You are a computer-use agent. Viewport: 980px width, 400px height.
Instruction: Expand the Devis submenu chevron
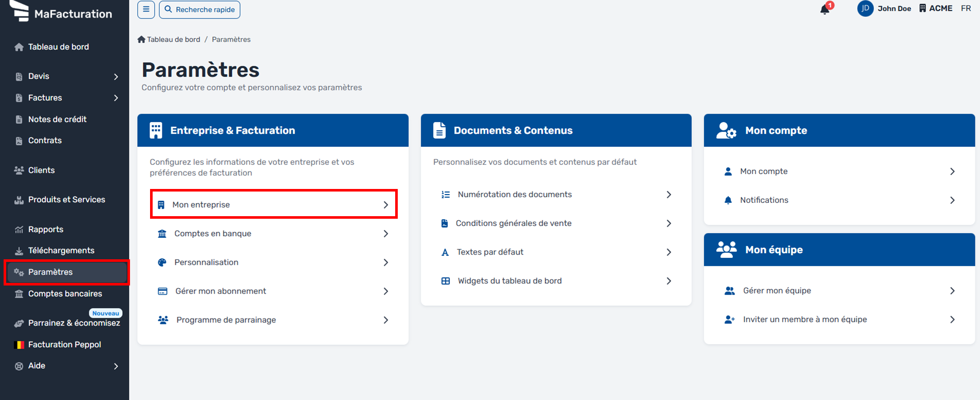click(116, 77)
